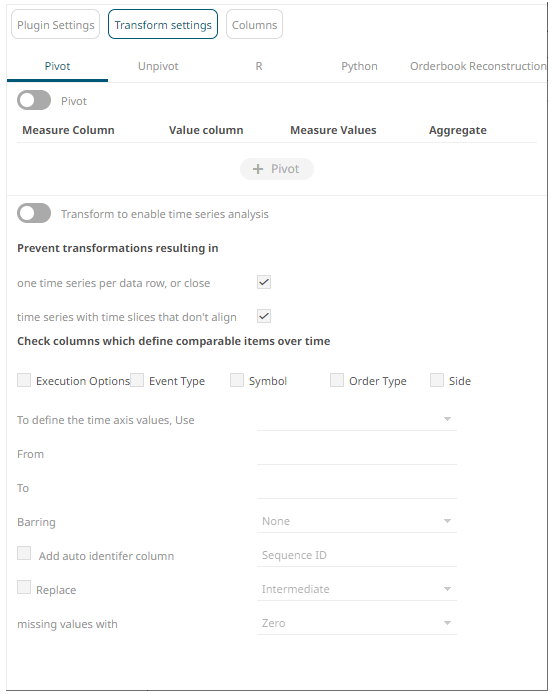The image size is (552, 694).
Task: Open the Columns section
Action: pos(255,25)
